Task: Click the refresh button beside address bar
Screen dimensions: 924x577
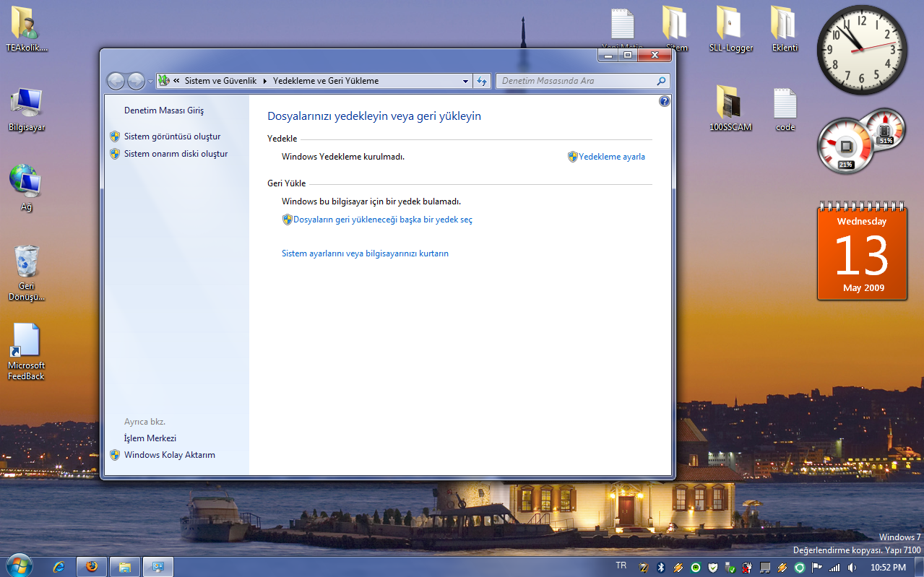Action: pos(483,82)
